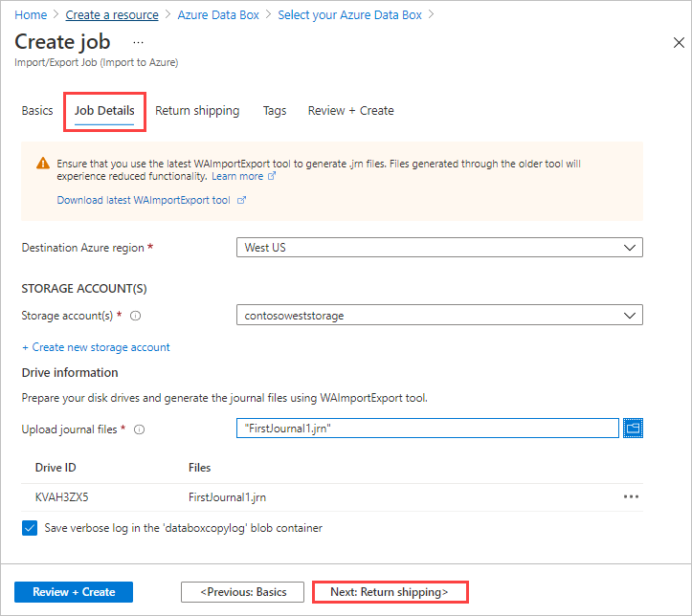Expand the Destination Azure region dropdown
Image resolution: width=692 pixels, height=616 pixels.
pos(439,248)
